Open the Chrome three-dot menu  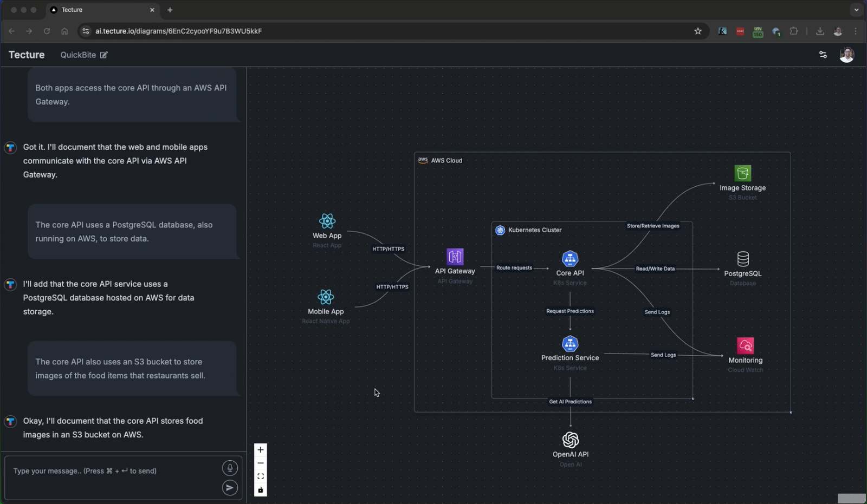tap(856, 31)
